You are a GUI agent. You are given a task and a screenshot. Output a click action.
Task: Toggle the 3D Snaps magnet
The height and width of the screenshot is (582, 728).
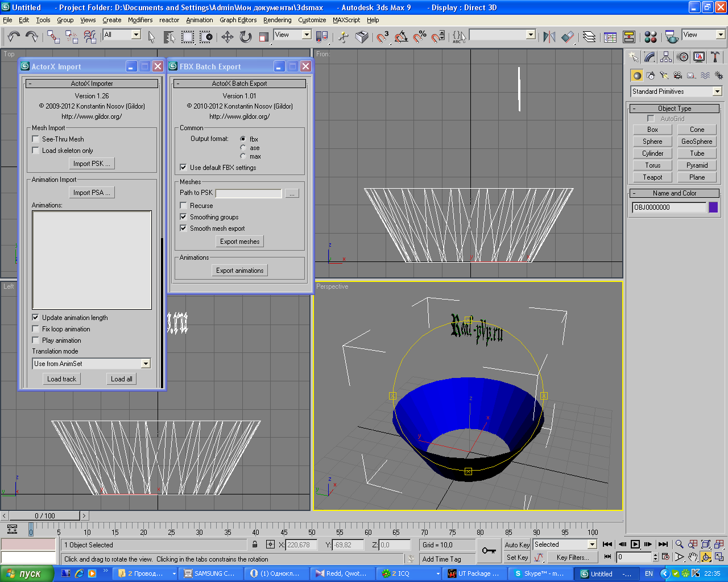coord(383,37)
